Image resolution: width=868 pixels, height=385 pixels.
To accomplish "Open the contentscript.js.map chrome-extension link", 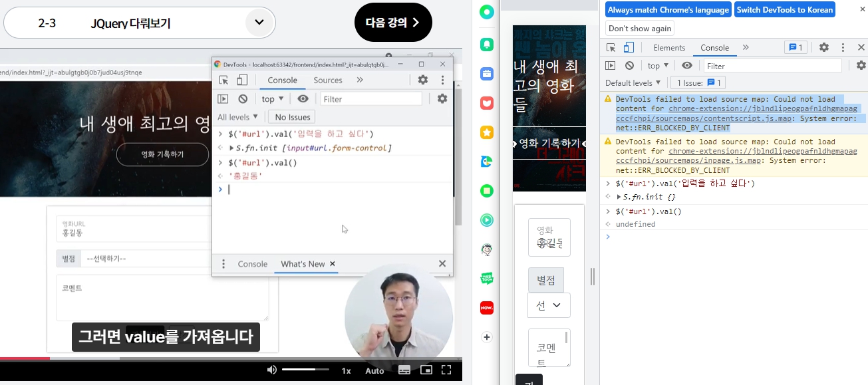I will [737, 113].
